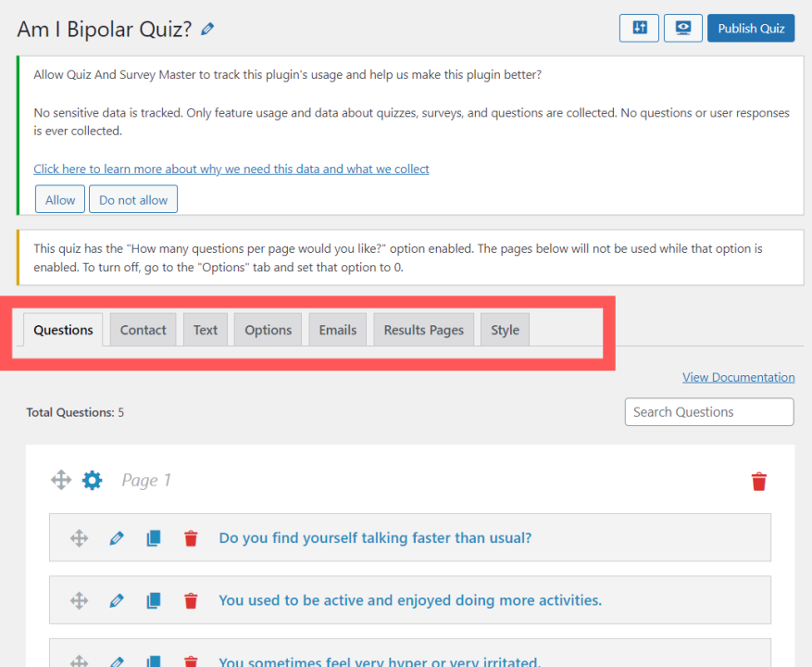Click the Publish Quiz button
The width and height of the screenshot is (812, 667).
[x=751, y=28]
